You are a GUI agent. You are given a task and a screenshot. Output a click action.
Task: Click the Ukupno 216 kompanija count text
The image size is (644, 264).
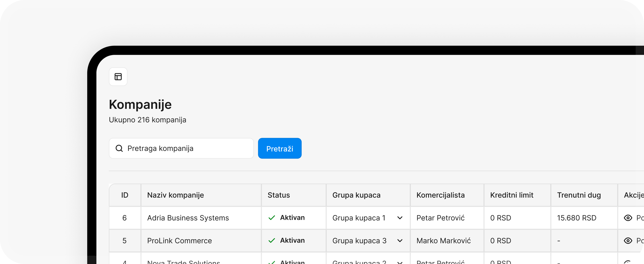point(147,120)
